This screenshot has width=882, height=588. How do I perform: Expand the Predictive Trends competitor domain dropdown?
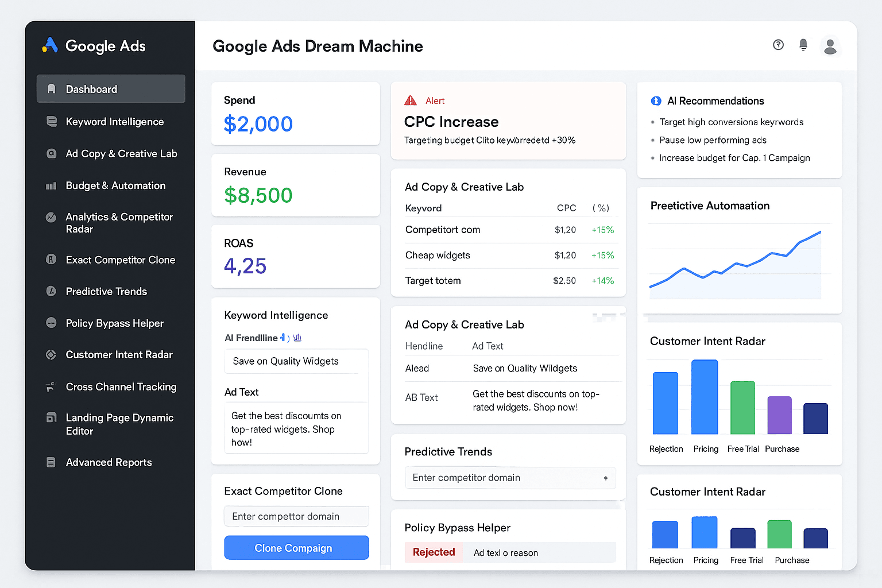tap(605, 478)
